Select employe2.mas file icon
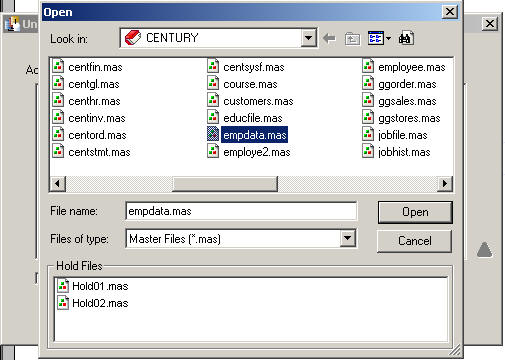Viewport: 505px width, 360px height. [x=213, y=151]
